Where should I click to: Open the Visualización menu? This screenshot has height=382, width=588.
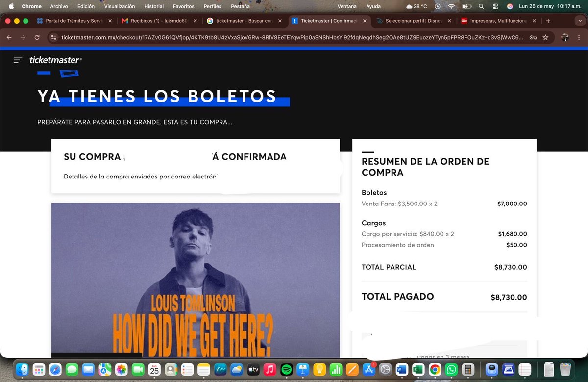click(119, 6)
